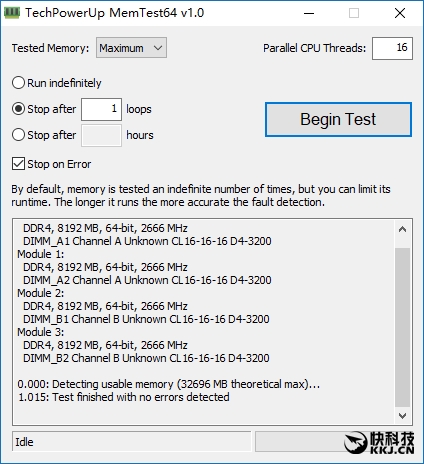Click the hours input field
This screenshot has width=424, height=464.
coord(101,135)
